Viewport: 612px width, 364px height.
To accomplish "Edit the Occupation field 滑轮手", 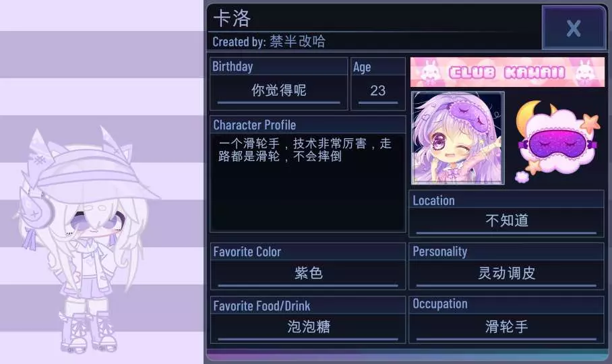I will tap(507, 326).
